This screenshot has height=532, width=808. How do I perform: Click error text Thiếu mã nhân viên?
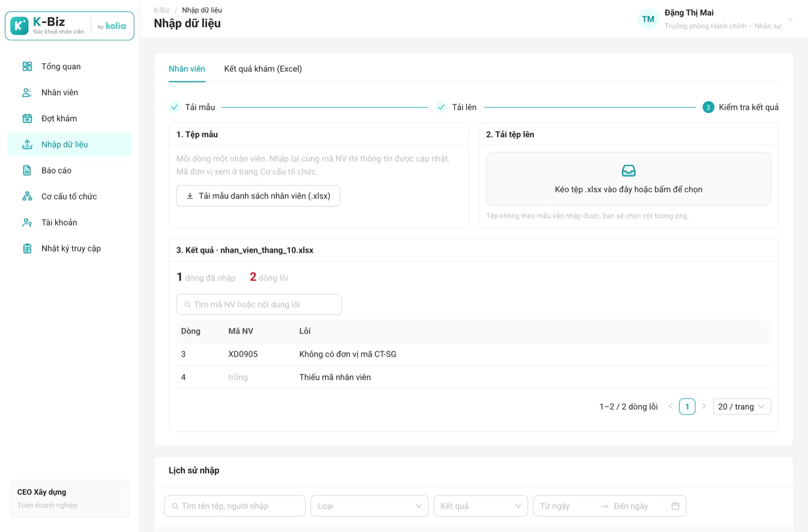click(x=335, y=377)
